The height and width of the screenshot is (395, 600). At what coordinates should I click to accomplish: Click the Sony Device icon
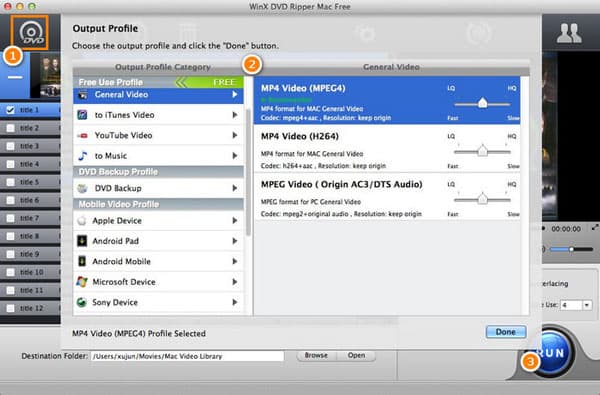pyautogui.click(x=82, y=302)
